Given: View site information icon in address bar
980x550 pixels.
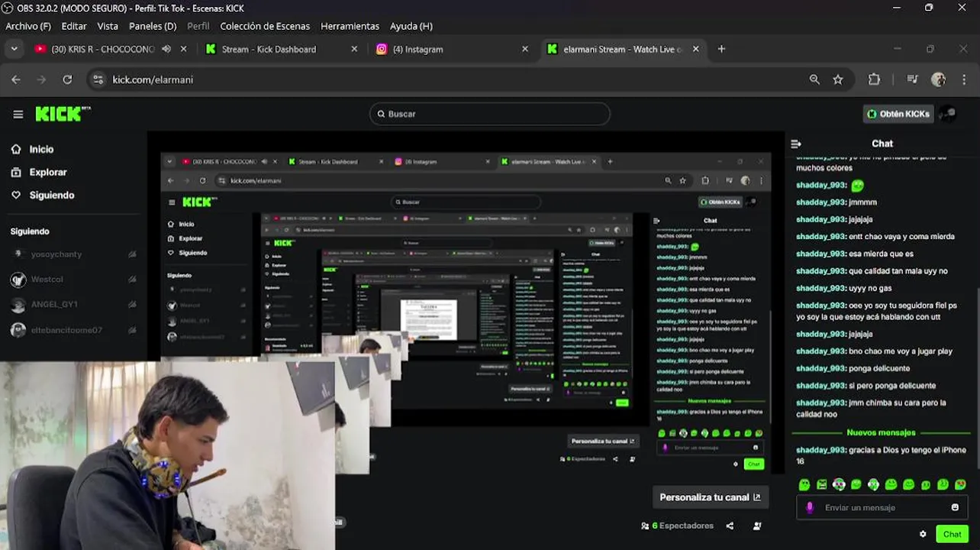Looking at the screenshot, I should pos(97,79).
